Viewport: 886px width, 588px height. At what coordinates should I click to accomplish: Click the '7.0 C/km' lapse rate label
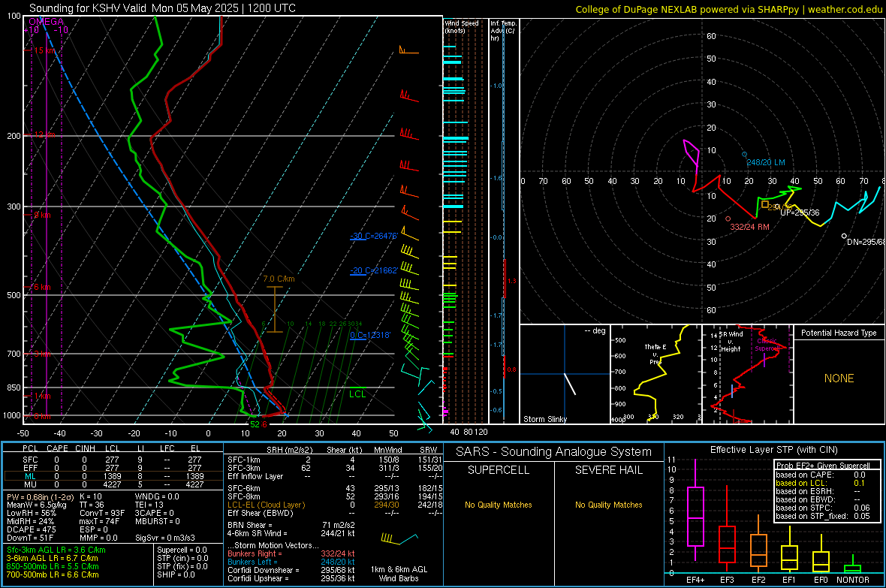[x=279, y=279]
